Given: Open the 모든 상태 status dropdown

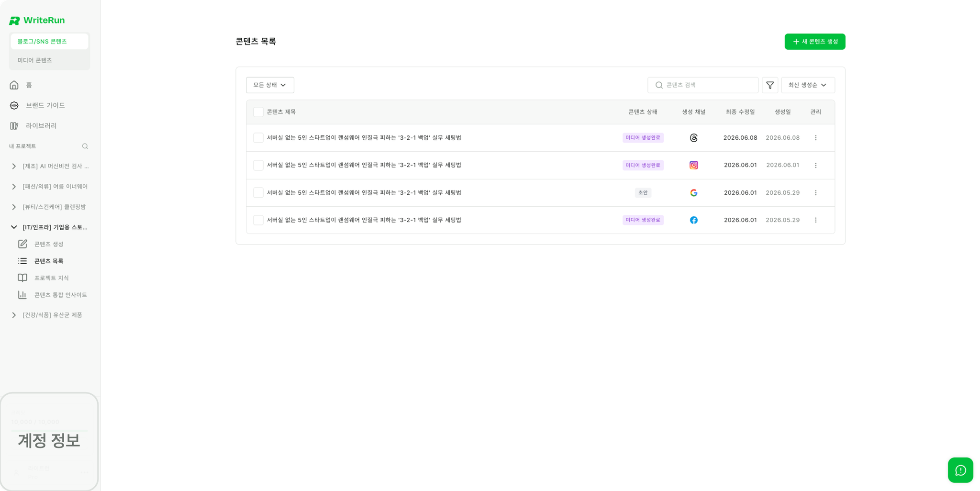Looking at the screenshot, I should (270, 85).
